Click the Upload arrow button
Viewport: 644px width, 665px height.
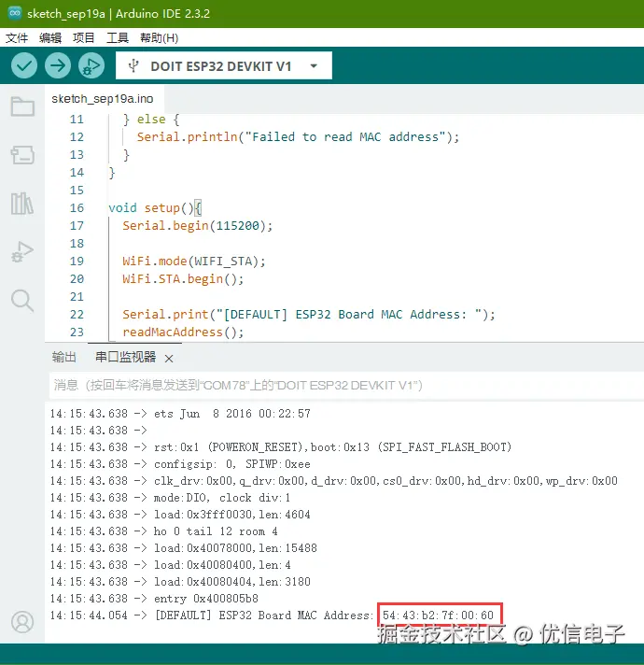(58, 65)
